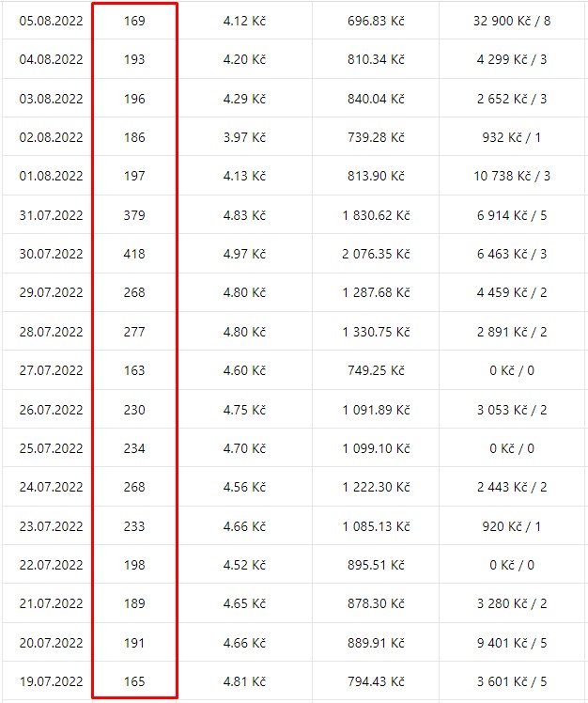Click the date 24.07.2022 cell
Screen dimensions: 588x703
point(51,488)
